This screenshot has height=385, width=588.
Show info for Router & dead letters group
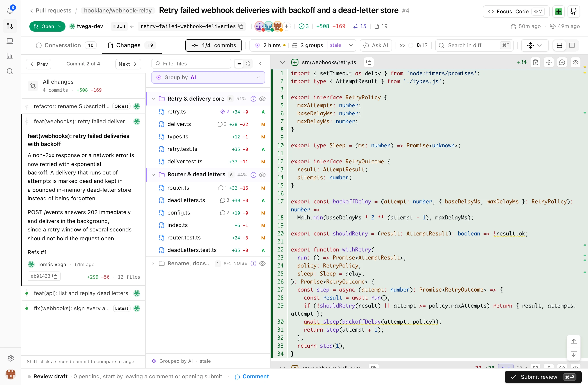[253, 175]
